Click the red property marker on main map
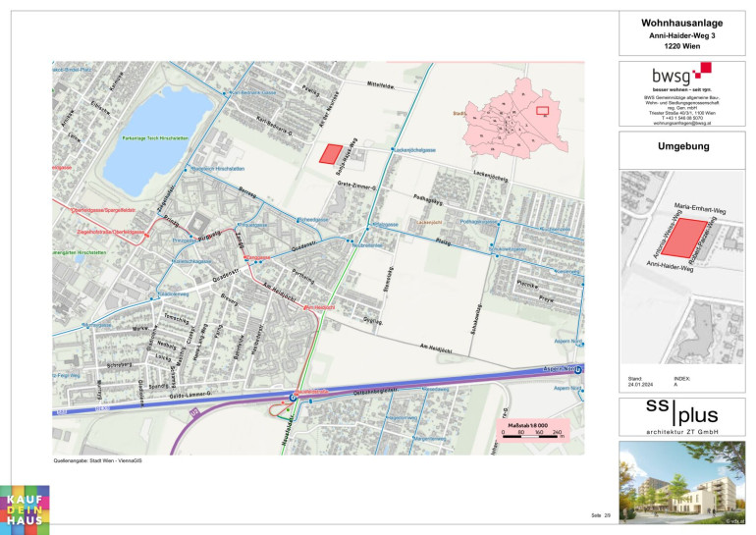The image size is (756, 535). (x=332, y=153)
